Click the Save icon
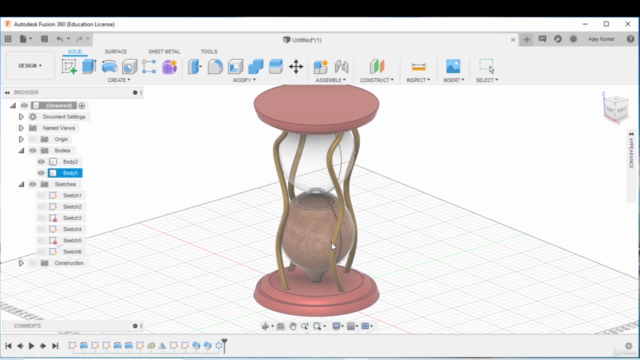Screen dimensions: 640x360 pyautogui.click(x=44, y=39)
